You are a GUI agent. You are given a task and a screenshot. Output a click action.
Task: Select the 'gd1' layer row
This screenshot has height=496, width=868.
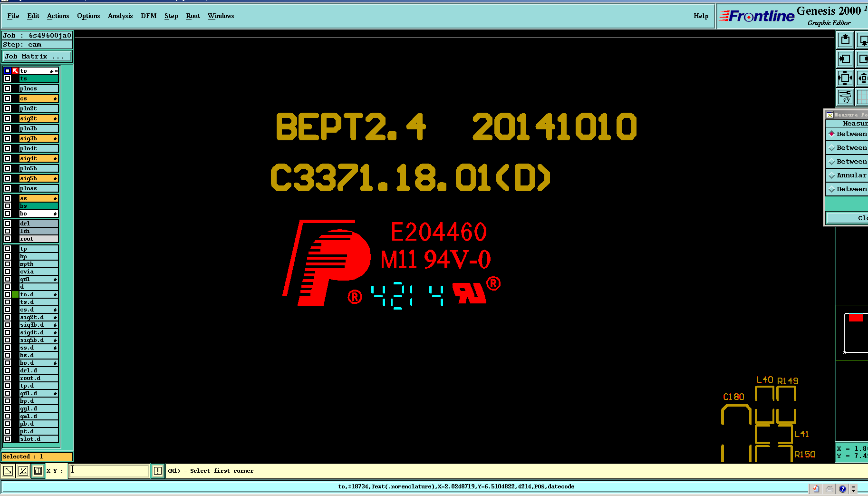tap(39, 279)
